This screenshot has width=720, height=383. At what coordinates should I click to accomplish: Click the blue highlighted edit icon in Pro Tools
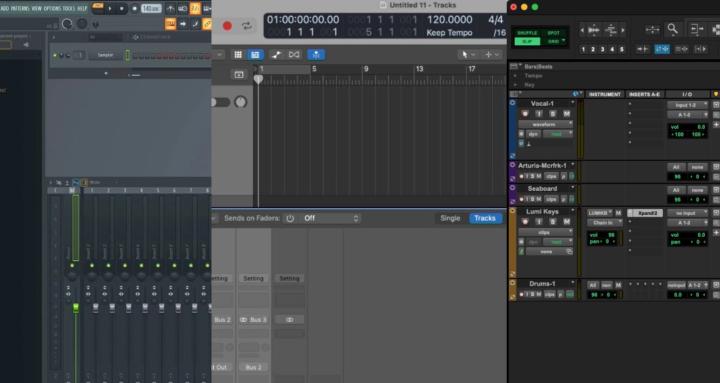(662, 49)
